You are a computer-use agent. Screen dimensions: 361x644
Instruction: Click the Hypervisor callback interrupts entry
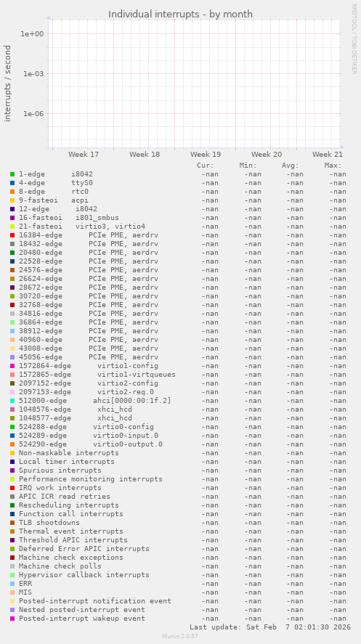click(84, 574)
